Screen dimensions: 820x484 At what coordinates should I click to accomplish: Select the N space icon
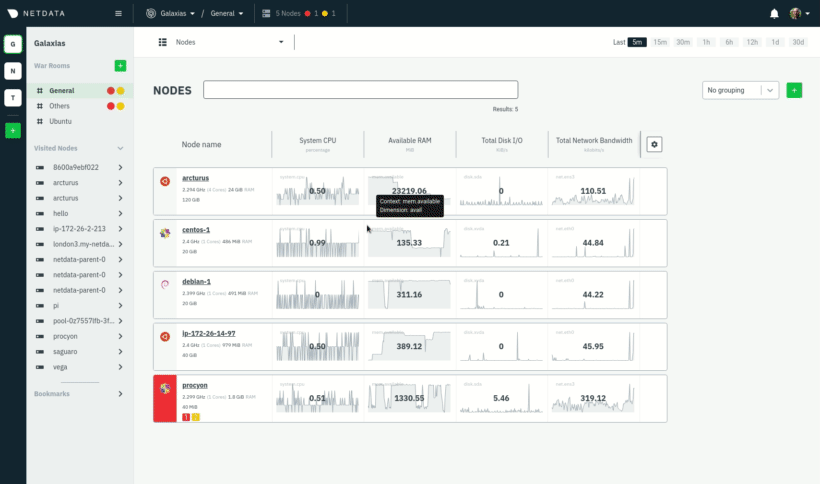coord(13,71)
